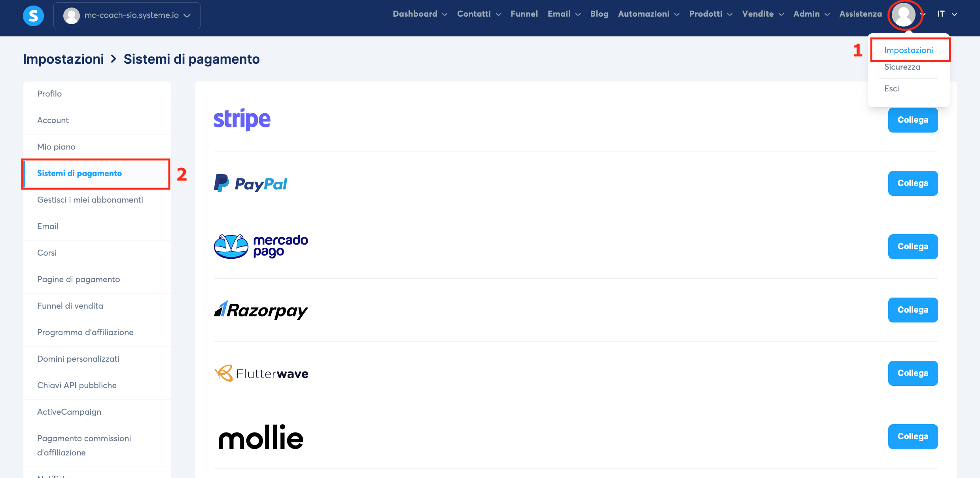Screen dimensions: 980x478
Task: Click the Mollie logo
Action: click(x=261, y=437)
